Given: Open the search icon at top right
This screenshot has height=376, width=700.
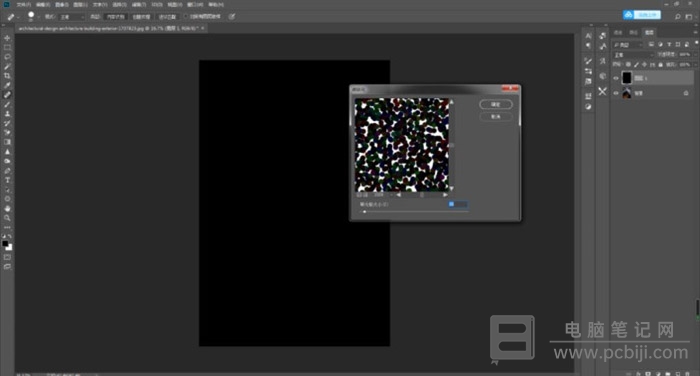Looking at the screenshot, I should [x=678, y=17].
